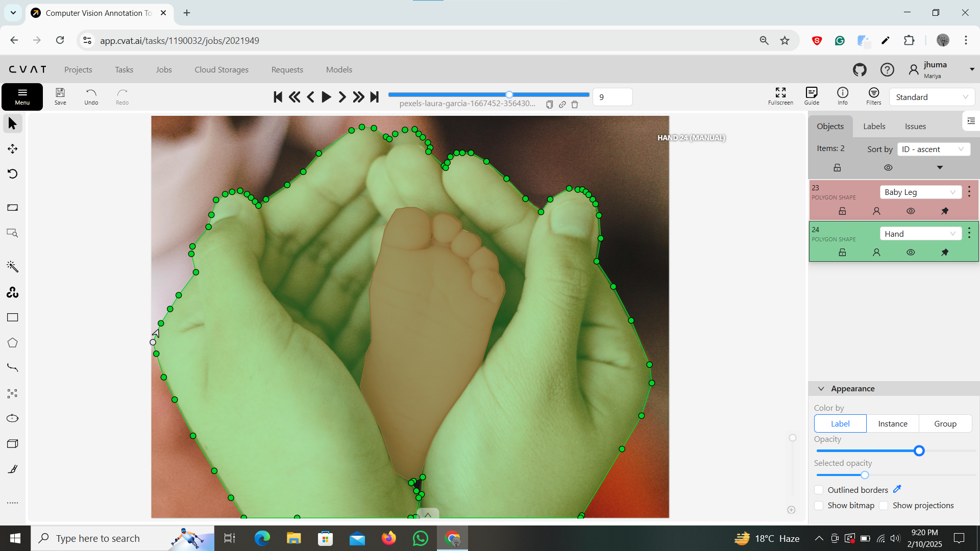Open the Filters dialog

873,95
